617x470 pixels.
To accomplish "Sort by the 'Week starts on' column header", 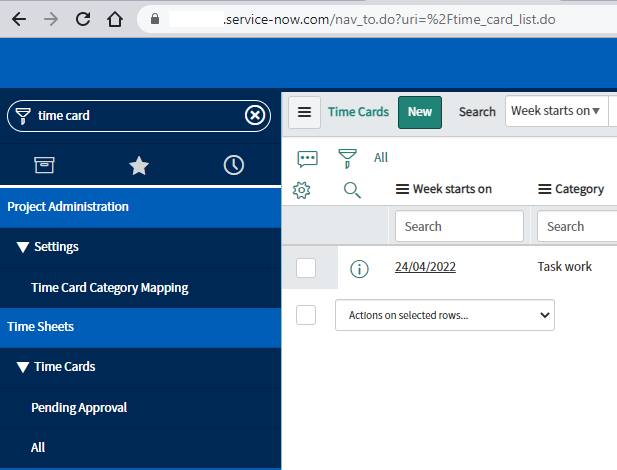I will tap(452, 189).
